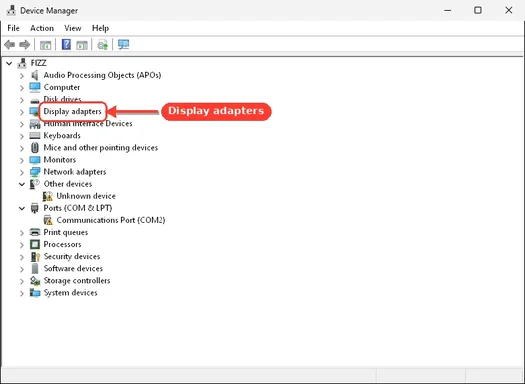Image resolution: width=525 pixels, height=384 pixels.
Task: Click the Processors chip icon
Action: coord(35,244)
